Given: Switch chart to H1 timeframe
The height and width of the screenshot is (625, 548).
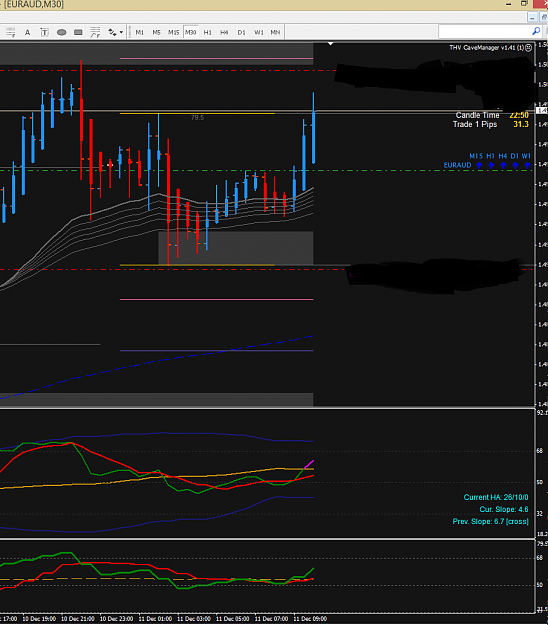Looking at the screenshot, I should pyautogui.click(x=207, y=32).
